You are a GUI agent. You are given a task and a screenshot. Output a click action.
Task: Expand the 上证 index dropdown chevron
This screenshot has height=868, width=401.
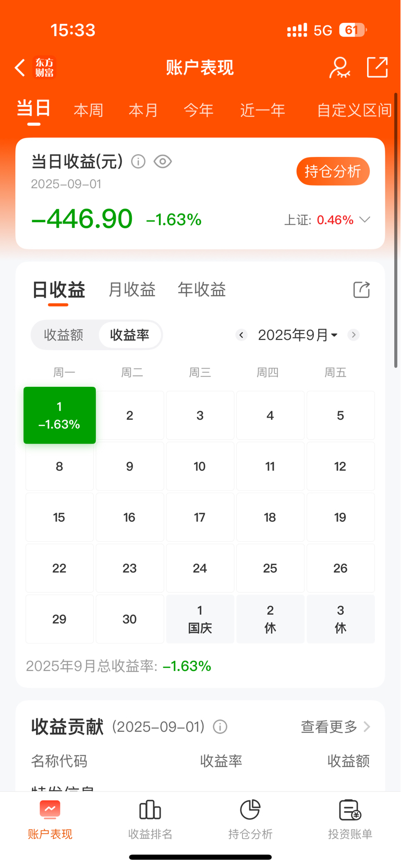pos(365,219)
